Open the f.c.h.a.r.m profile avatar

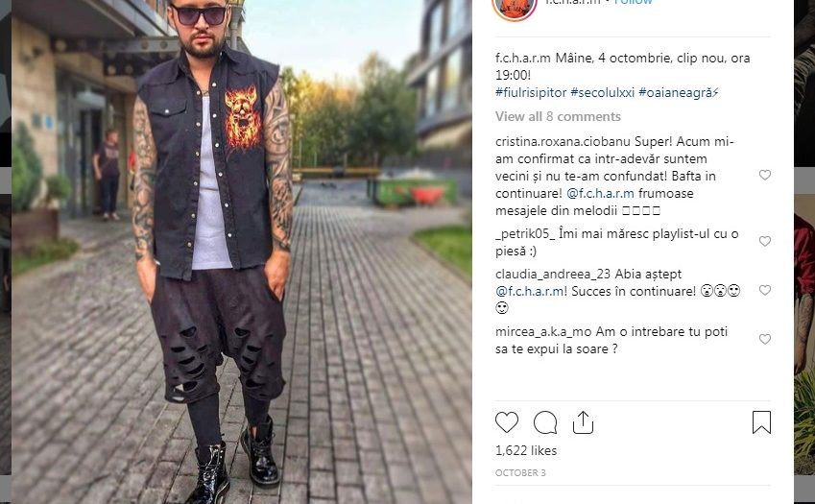[x=514, y=5]
